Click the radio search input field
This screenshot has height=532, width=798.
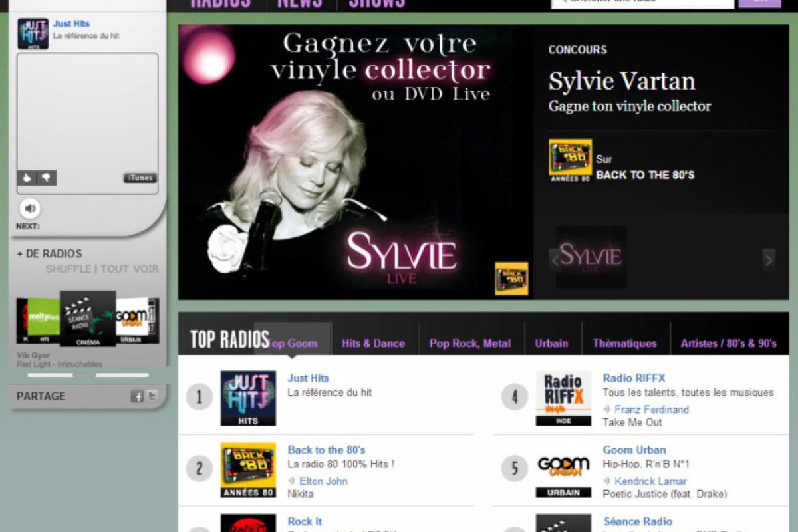click(x=642, y=2)
